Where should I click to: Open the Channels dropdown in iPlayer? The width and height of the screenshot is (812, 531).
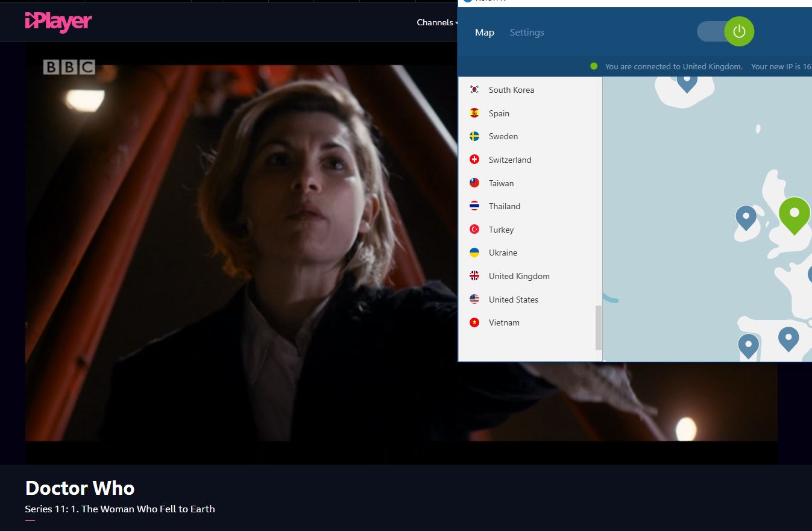[437, 22]
